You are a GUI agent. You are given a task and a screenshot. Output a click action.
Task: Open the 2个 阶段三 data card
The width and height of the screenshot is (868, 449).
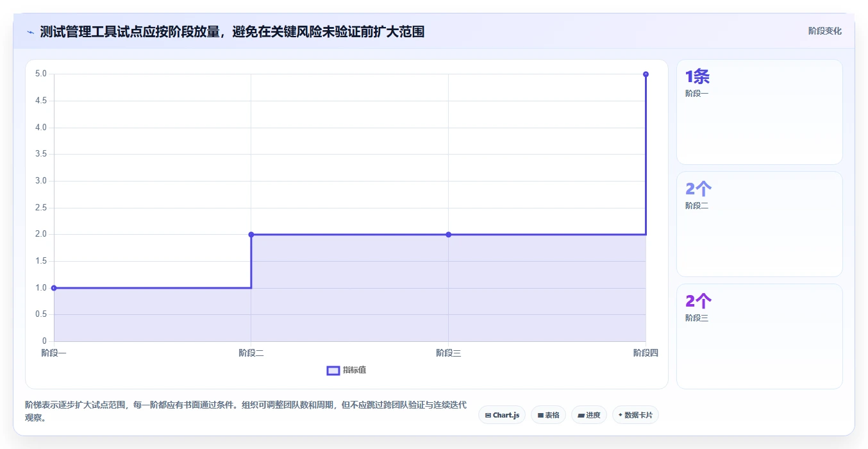[759, 336]
